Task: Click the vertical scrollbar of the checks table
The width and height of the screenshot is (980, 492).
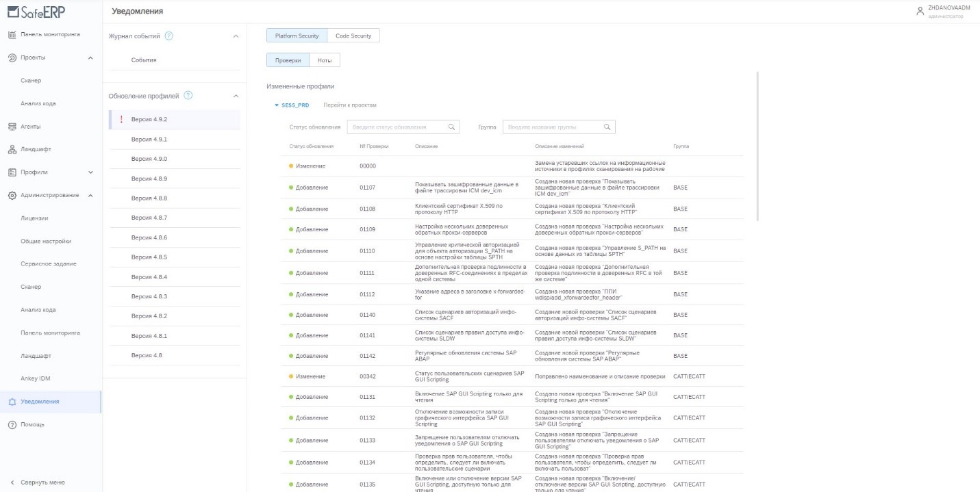Action: (757, 146)
